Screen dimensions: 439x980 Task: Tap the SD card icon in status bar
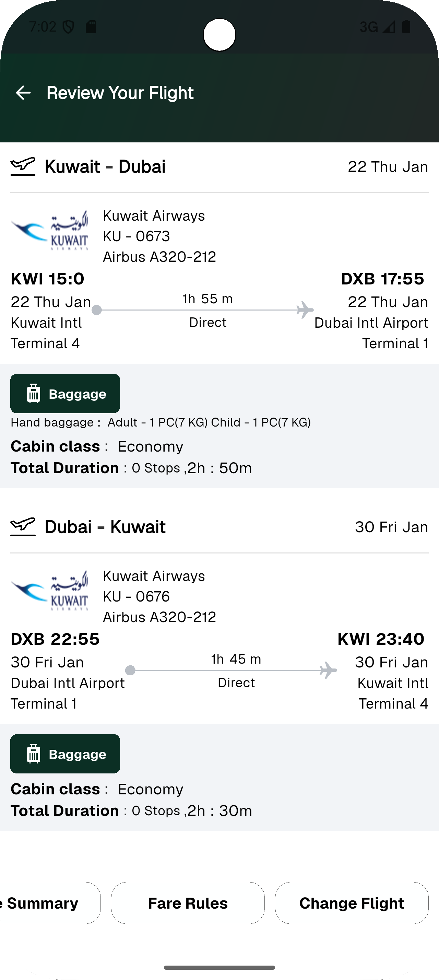[91, 27]
